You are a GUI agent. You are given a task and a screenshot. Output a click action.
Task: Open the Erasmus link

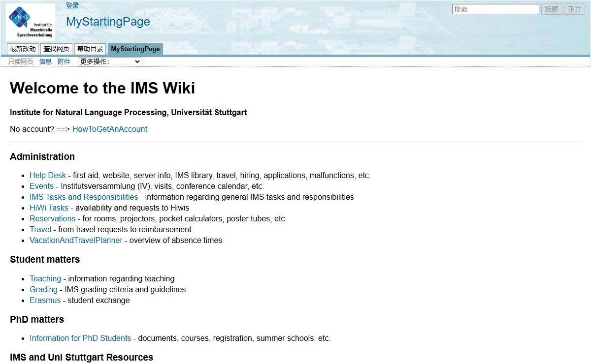45,300
